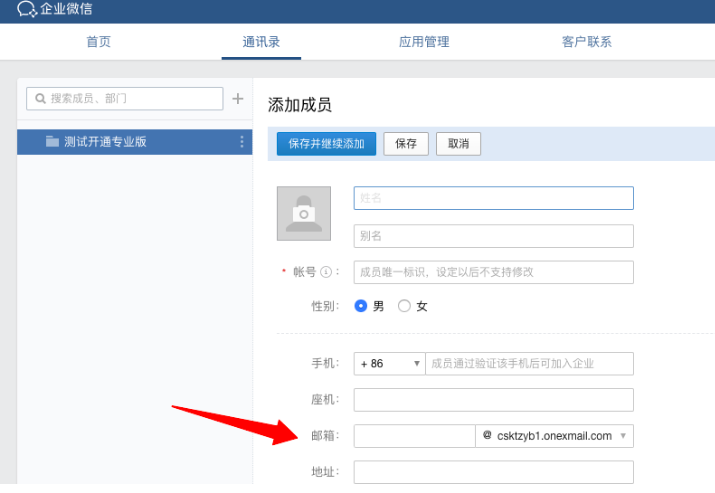Click the 保存 button

pyautogui.click(x=406, y=144)
